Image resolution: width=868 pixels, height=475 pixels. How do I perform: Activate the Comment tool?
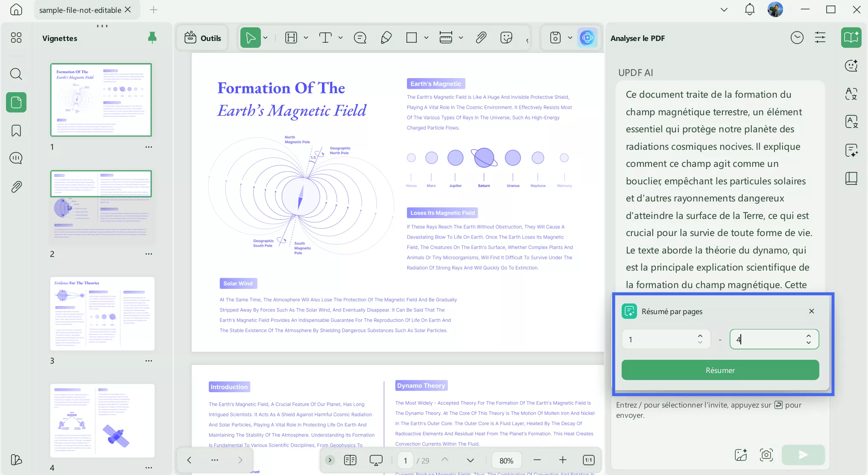[360, 38]
